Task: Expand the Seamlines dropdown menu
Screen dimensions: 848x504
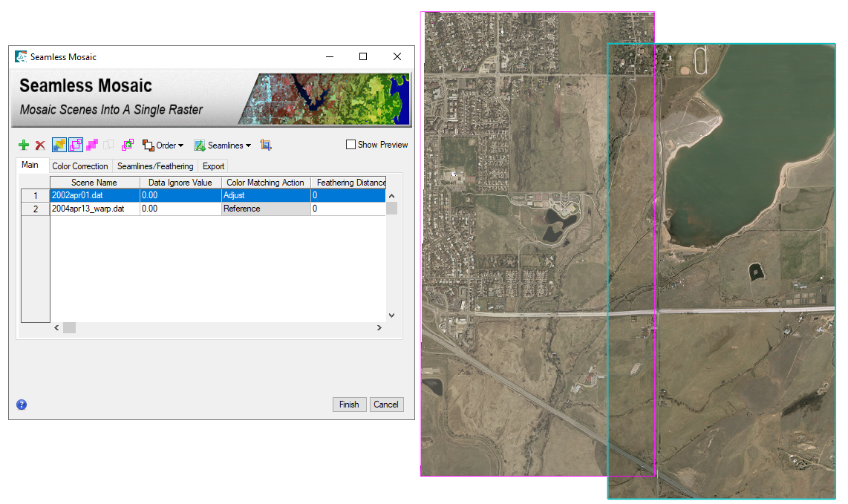Action: pyautogui.click(x=223, y=145)
